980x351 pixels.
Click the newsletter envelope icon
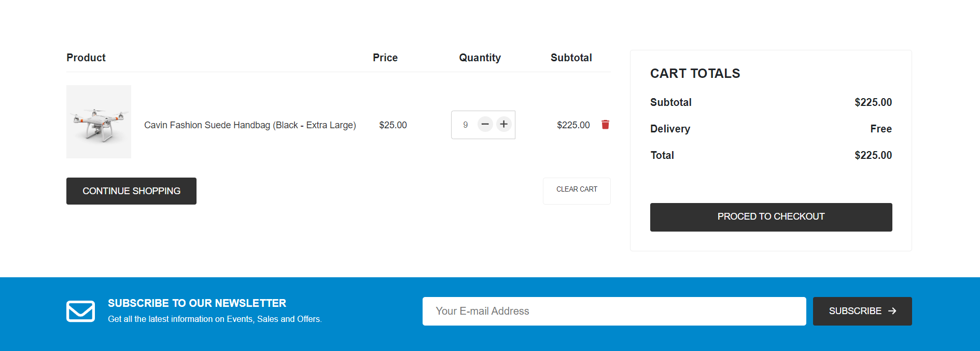coord(80,311)
